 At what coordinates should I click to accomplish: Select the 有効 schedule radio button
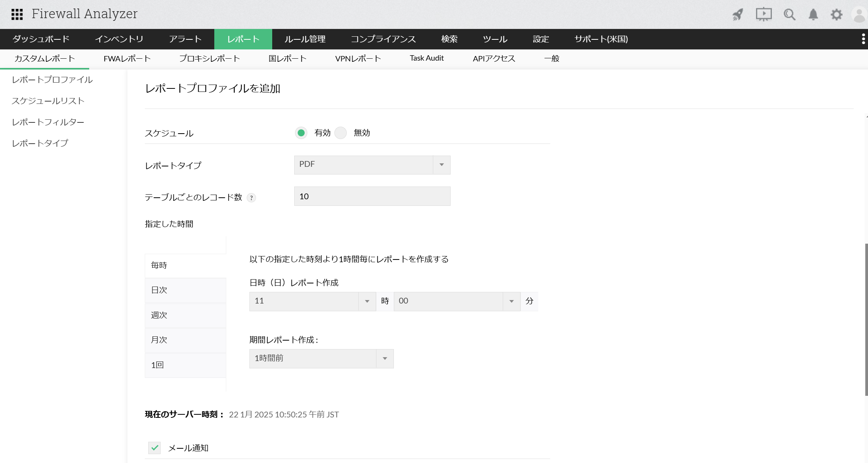[x=301, y=133]
